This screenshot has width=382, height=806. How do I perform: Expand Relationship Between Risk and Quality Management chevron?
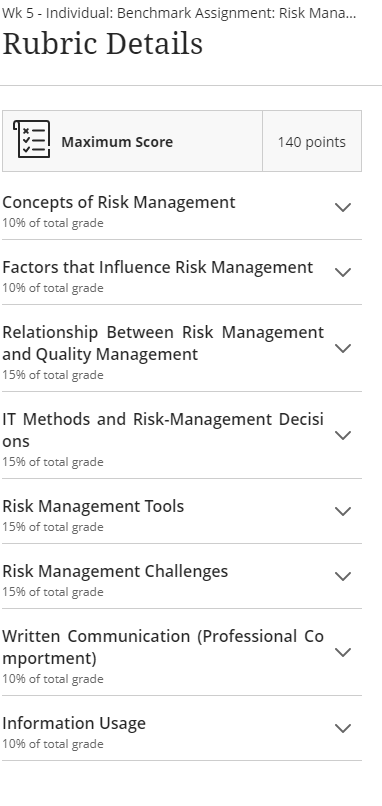[343, 348]
